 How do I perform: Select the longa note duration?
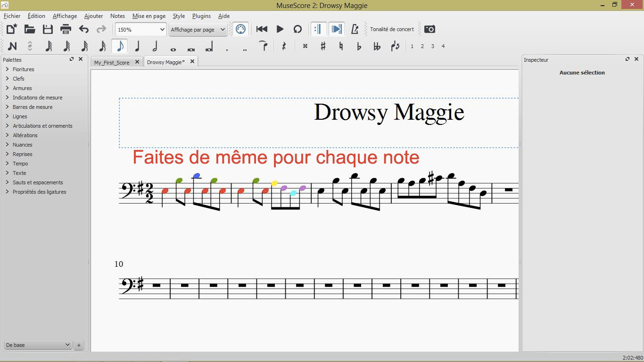[x=209, y=47]
